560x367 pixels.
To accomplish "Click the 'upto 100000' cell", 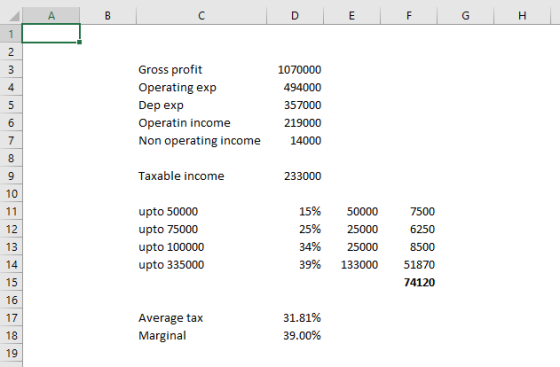I will (x=201, y=247).
